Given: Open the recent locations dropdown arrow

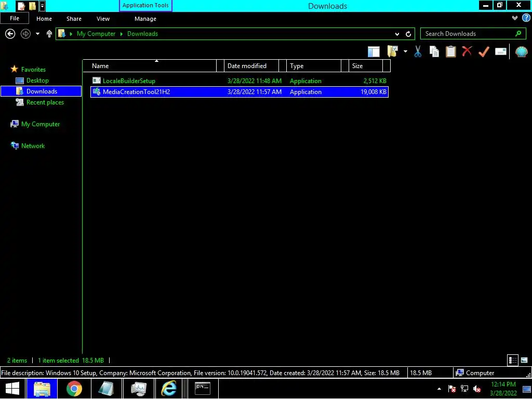Looking at the screenshot, I should coord(37,34).
